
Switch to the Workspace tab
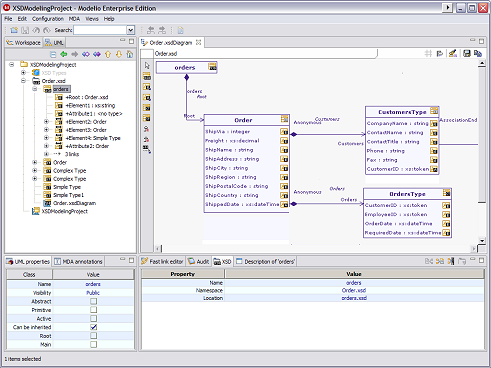point(23,42)
